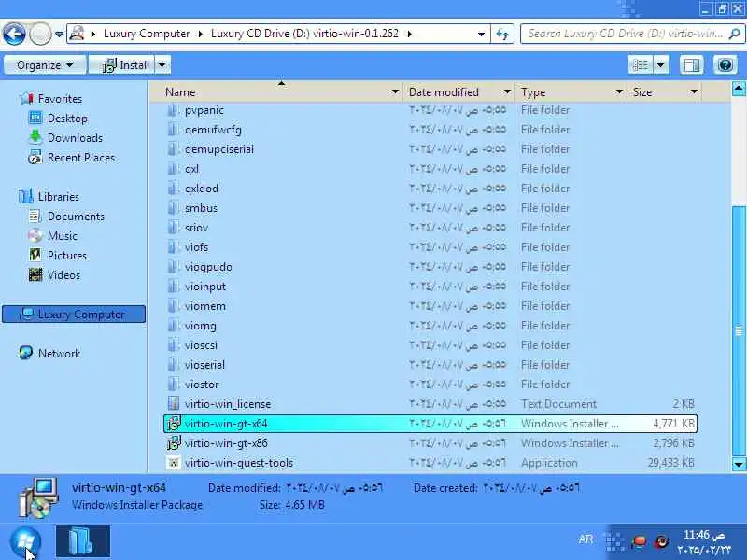Screen dimensions: 747x560
Task: Select the viomem folder icon
Action: click(174, 306)
